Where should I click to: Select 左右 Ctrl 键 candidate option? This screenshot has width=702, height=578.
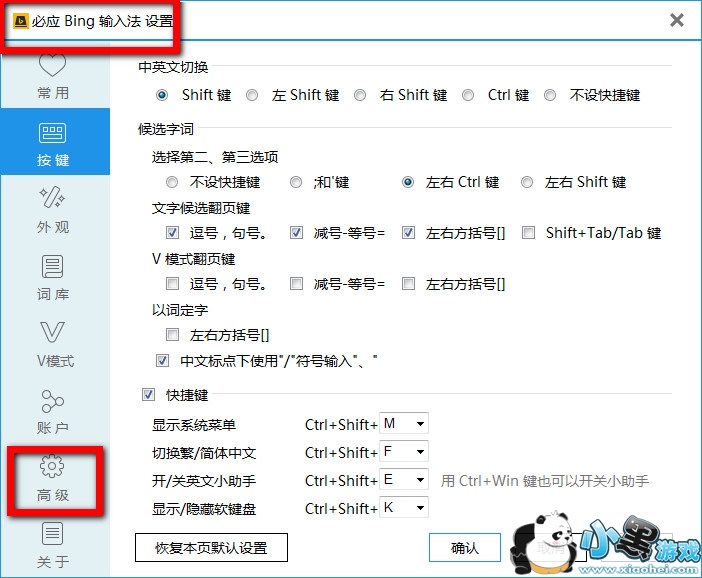408,182
